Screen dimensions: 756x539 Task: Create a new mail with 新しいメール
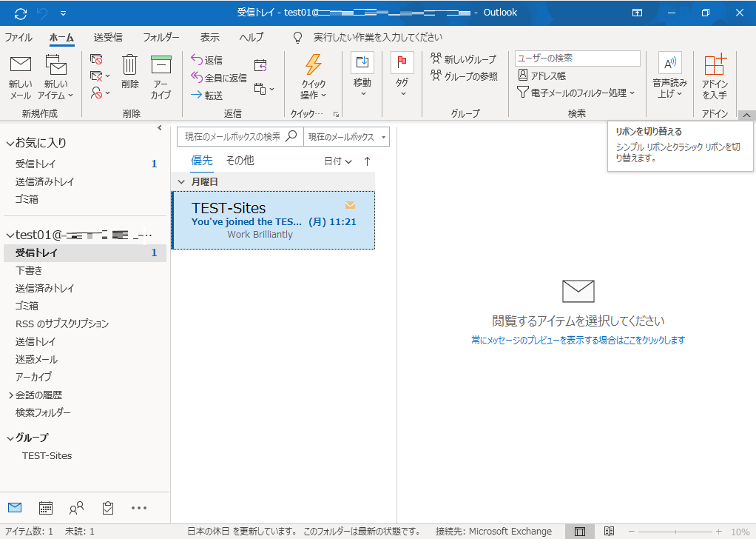click(20, 77)
